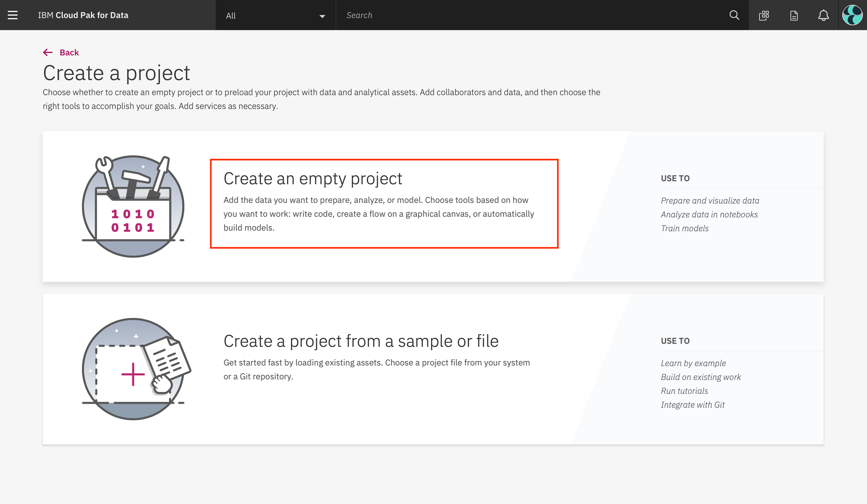Open the services catalog grid icon

coord(764,15)
